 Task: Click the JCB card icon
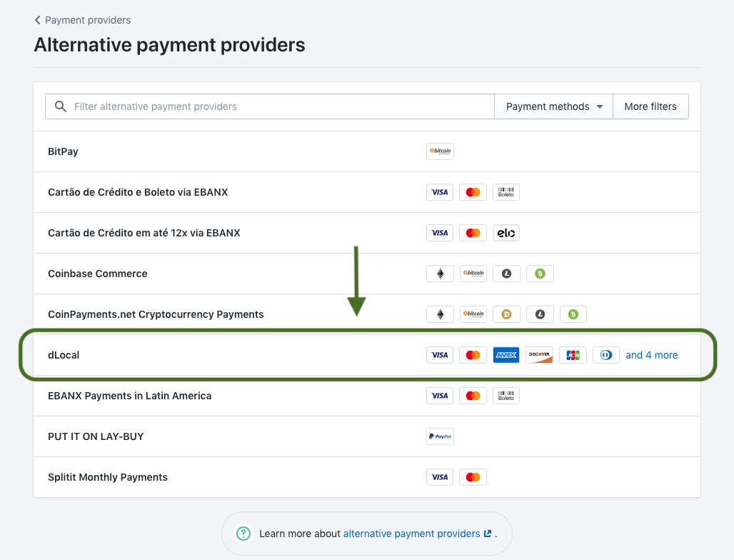pyautogui.click(x=573, y=355)
